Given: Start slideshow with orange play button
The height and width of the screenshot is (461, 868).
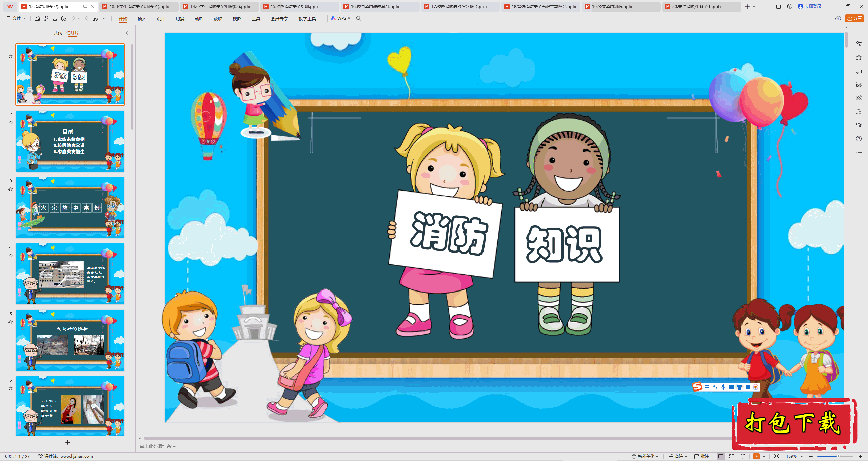Looking at the screenshot, I should pyautogui.click(x=756, y=456).
